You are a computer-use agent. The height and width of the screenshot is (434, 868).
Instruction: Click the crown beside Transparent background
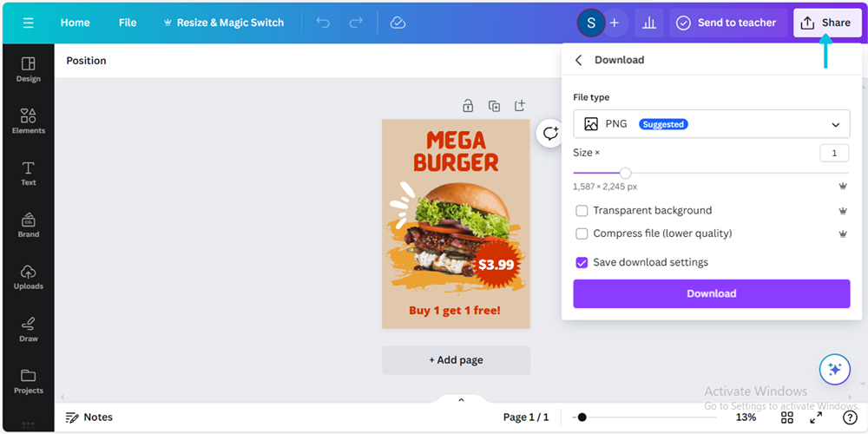click(843, 211)
